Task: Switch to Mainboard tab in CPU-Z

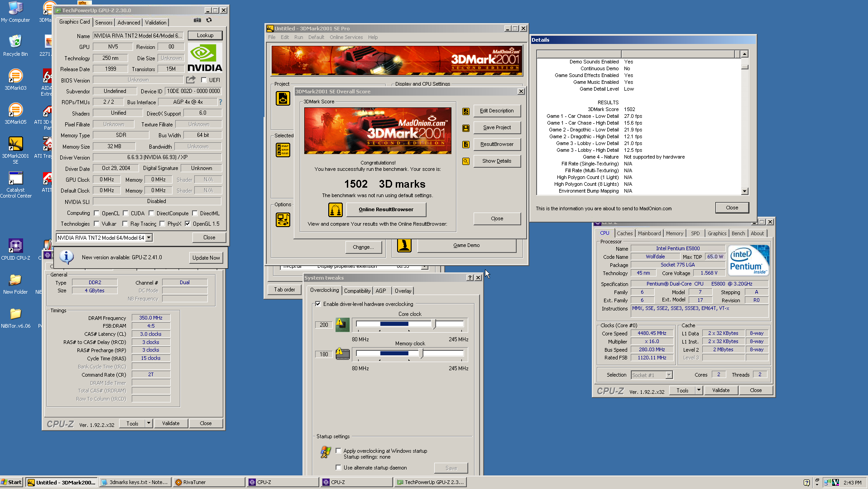Action: [x=649, y=233]
